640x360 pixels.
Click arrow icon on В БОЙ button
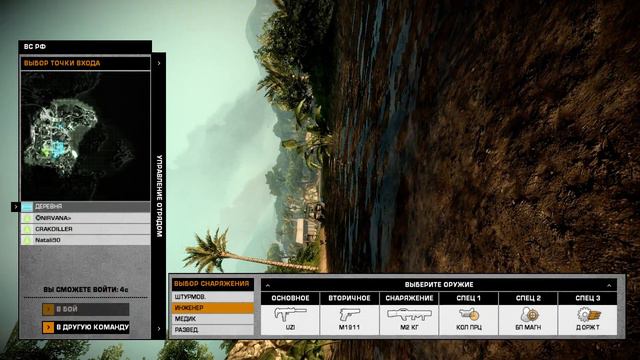48,309
